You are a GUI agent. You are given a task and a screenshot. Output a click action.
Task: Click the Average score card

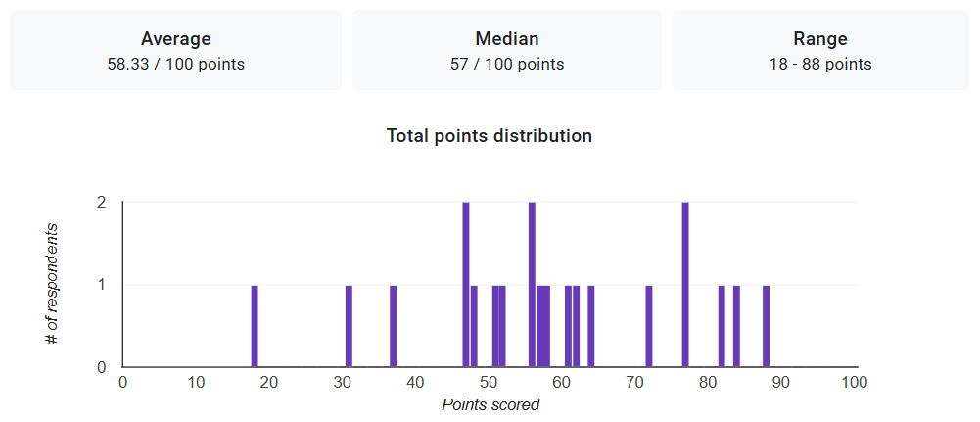click(176, 51)
